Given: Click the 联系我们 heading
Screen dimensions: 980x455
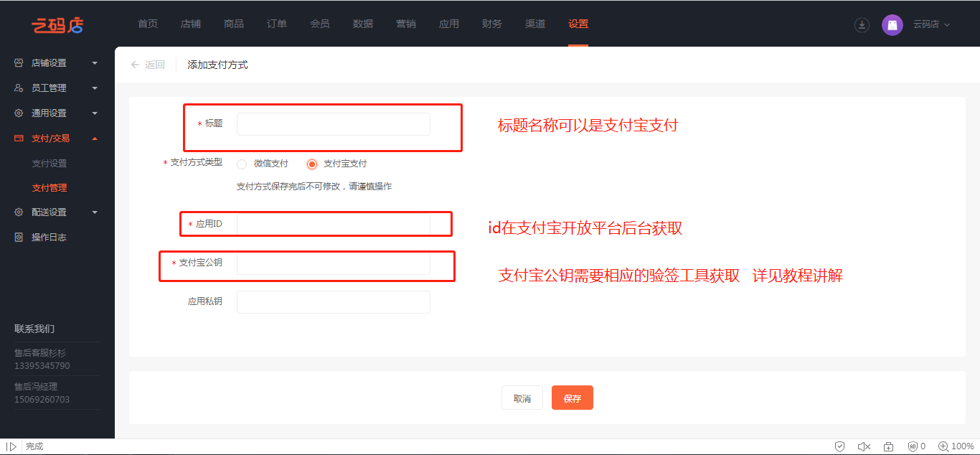Looking at the screenshot, I should [34, 329].
